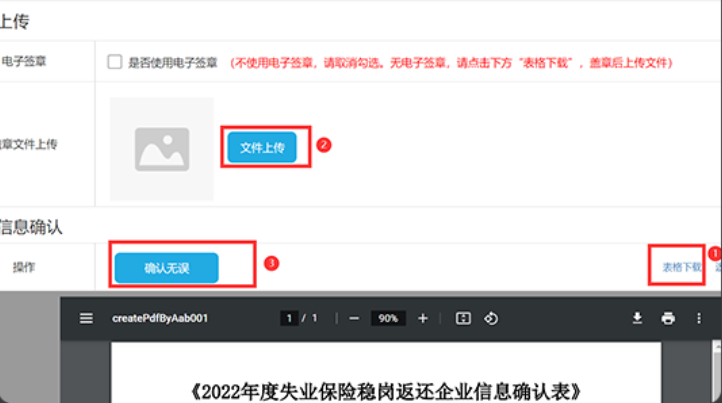The width and height of the screenshot is (722, 403).
Task: Download the PDF with the download icon
Action: click(x=637, y=318)
